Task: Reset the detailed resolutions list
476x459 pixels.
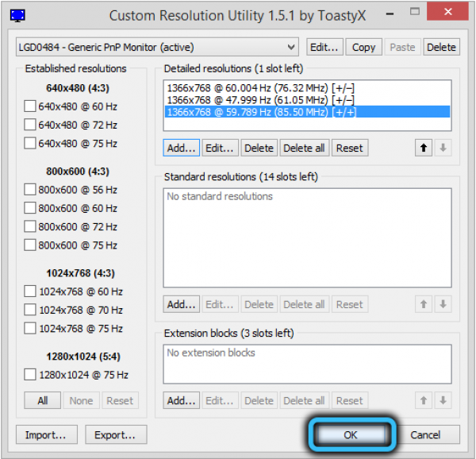Action: tap(350, 148)
